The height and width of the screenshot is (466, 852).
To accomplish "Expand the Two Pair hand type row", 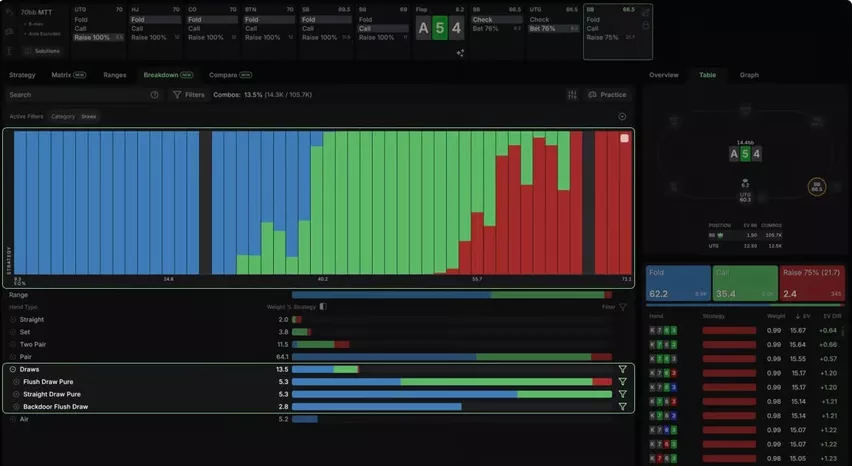I will click(x=12, y=344).
